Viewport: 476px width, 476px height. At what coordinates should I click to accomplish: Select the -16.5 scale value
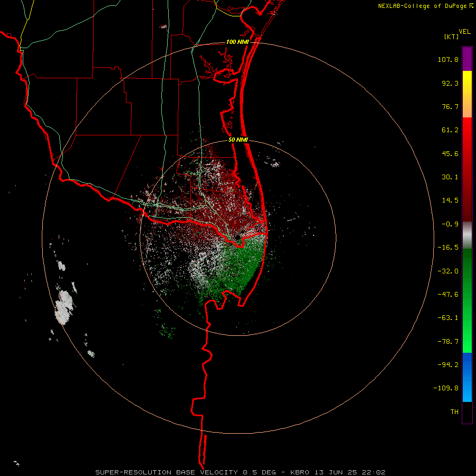click(448, 248)
